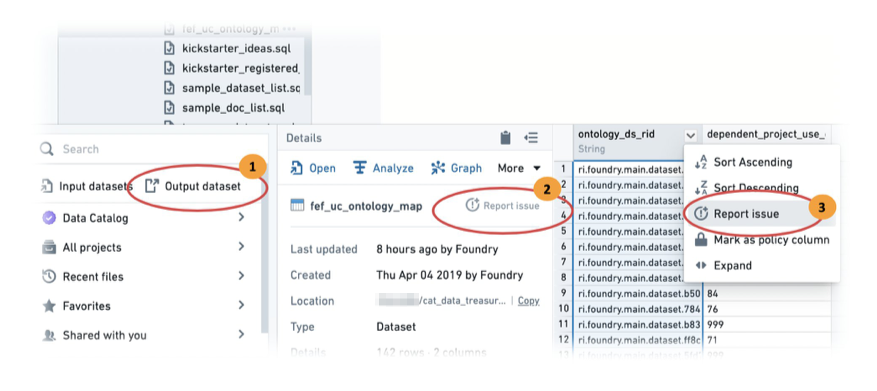Click the Data Catalog checkmark icon
This screenshot has width=877, height=391.
pyautogui.click(x=49, y=218)
